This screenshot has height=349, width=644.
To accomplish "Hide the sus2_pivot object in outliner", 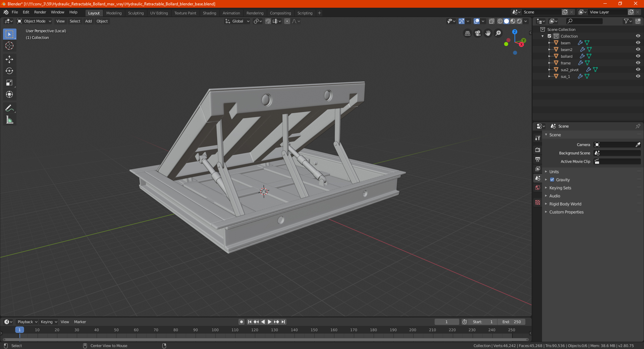I will pos(638,69).
